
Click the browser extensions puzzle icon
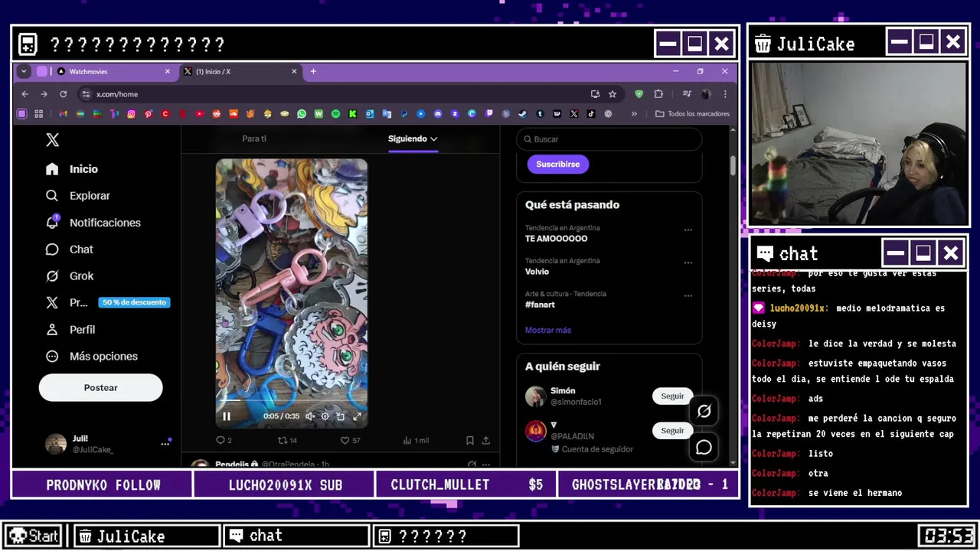click(x=658, y=94)
